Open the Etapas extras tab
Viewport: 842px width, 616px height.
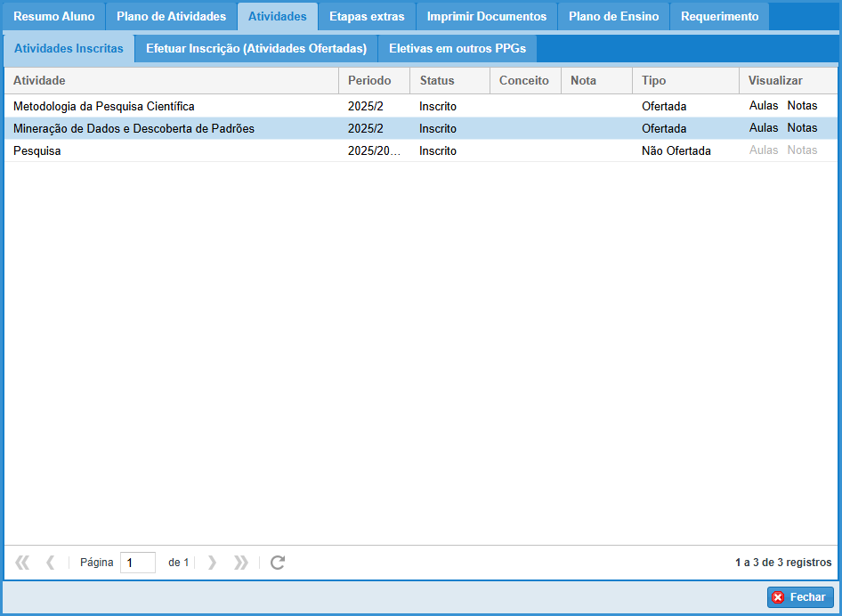click(x=367, y=17)
